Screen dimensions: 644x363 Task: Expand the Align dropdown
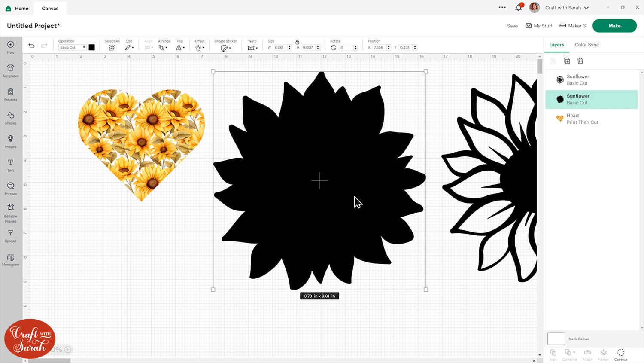pos(149,48)
